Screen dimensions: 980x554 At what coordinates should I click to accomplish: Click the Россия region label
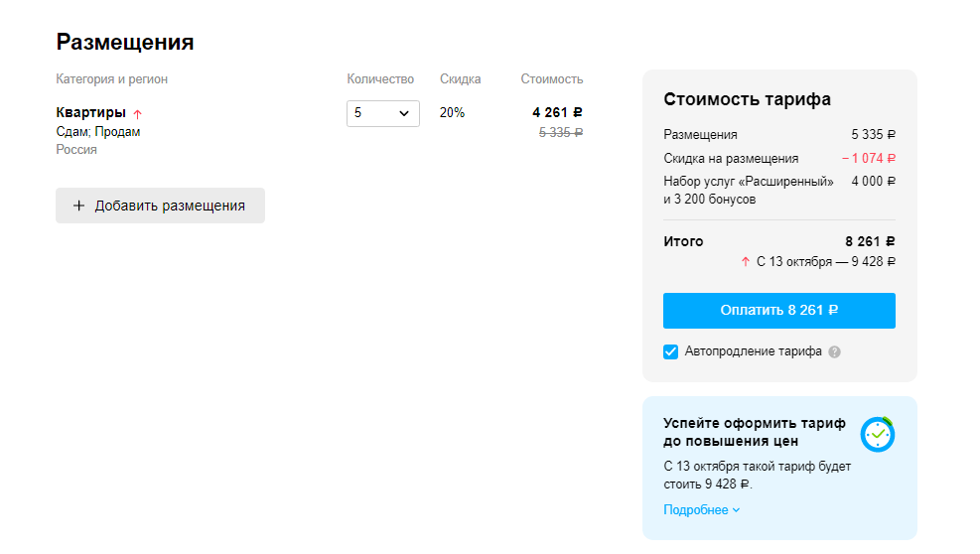click(x=76, y=150)
